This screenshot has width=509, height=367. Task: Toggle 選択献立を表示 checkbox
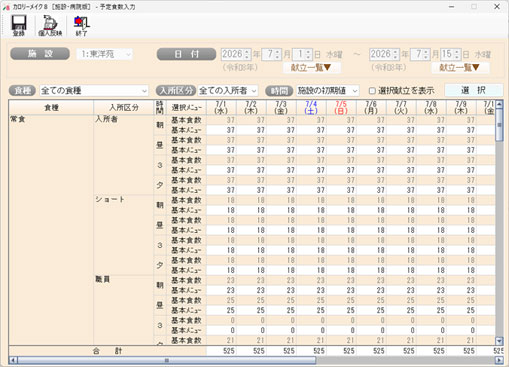pos(372,91)
